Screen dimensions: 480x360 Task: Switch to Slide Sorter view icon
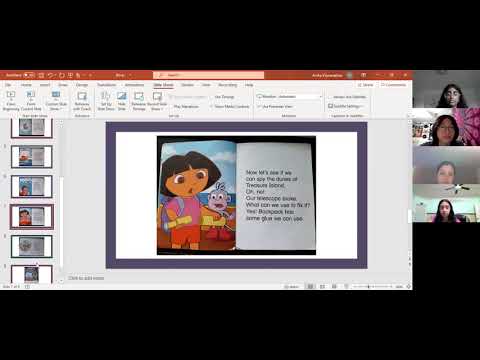pyautogui.click(x=322, y=287)
